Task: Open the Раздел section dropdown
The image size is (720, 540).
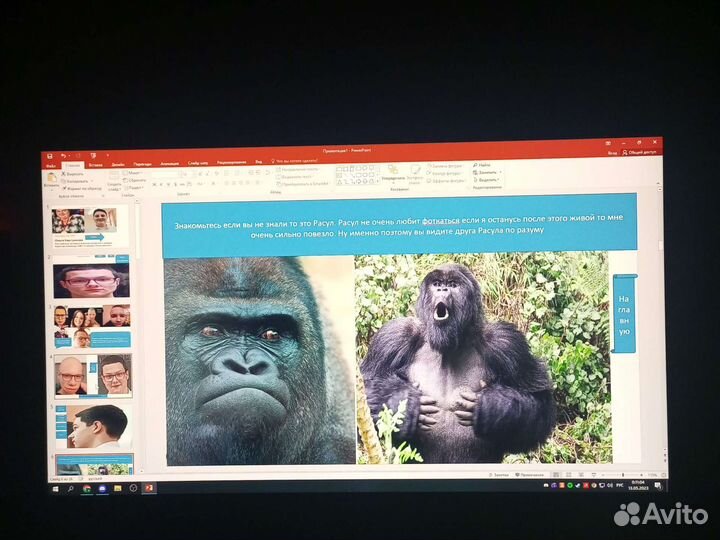Action: tap(134, 188)
